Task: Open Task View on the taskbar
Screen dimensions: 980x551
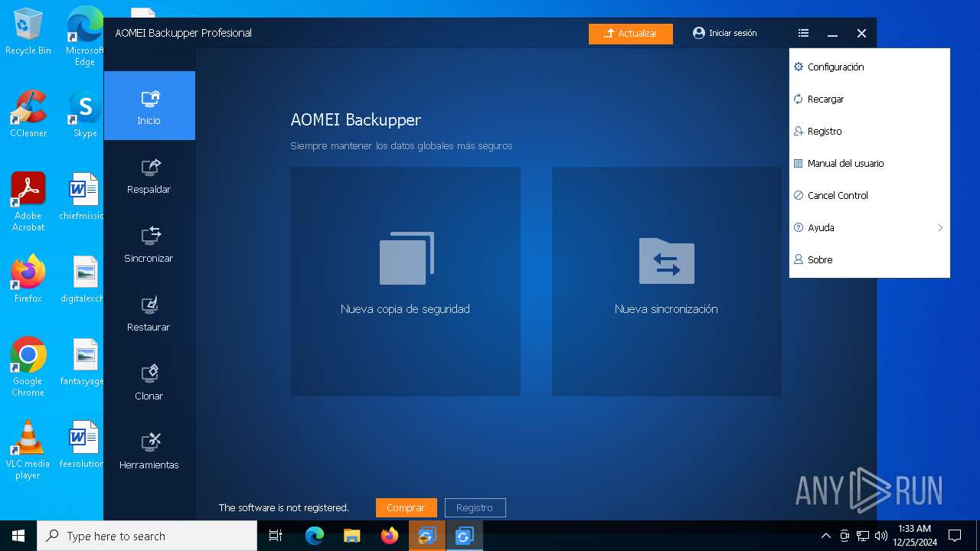Action: coord(276,536)
